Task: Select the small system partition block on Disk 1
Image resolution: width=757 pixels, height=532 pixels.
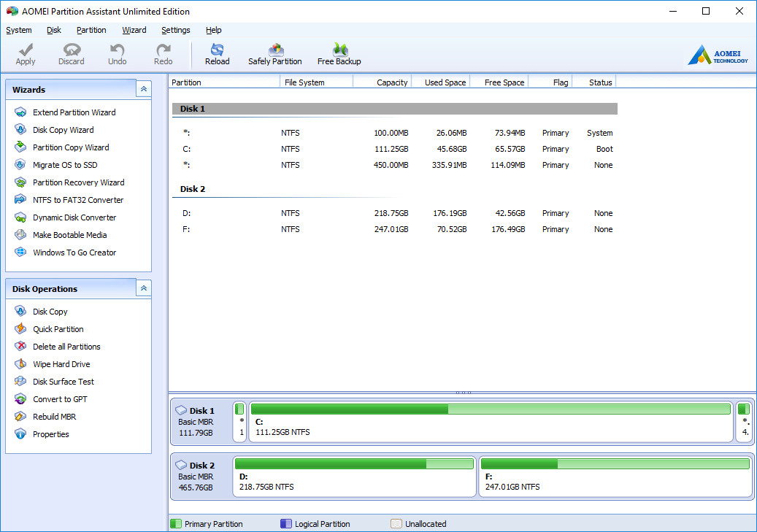Action: [240, 422]
